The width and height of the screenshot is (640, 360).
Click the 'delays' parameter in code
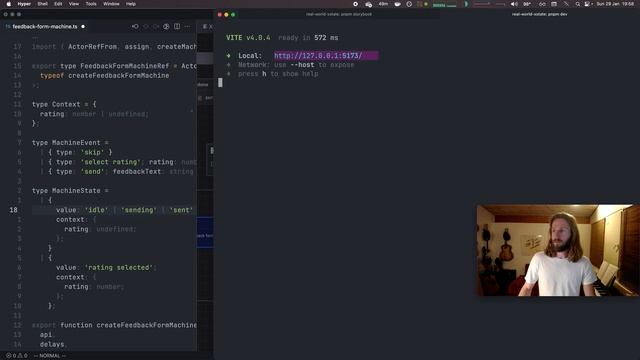coord(52,344)
